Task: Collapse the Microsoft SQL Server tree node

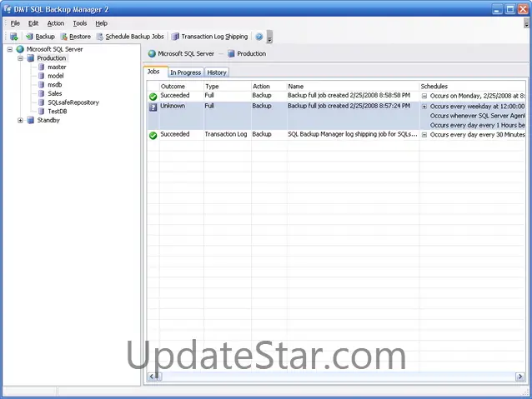Action: point(10,49)
